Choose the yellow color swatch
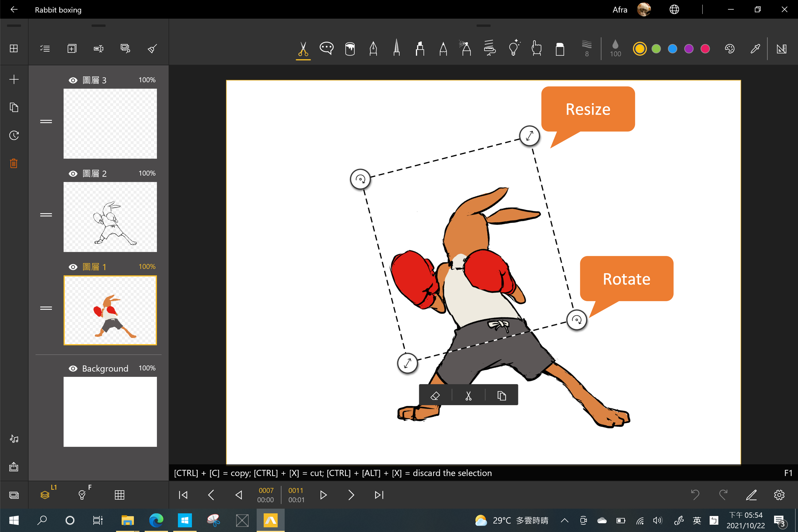This screenshot has height=532, width=798. coord(640,49)
